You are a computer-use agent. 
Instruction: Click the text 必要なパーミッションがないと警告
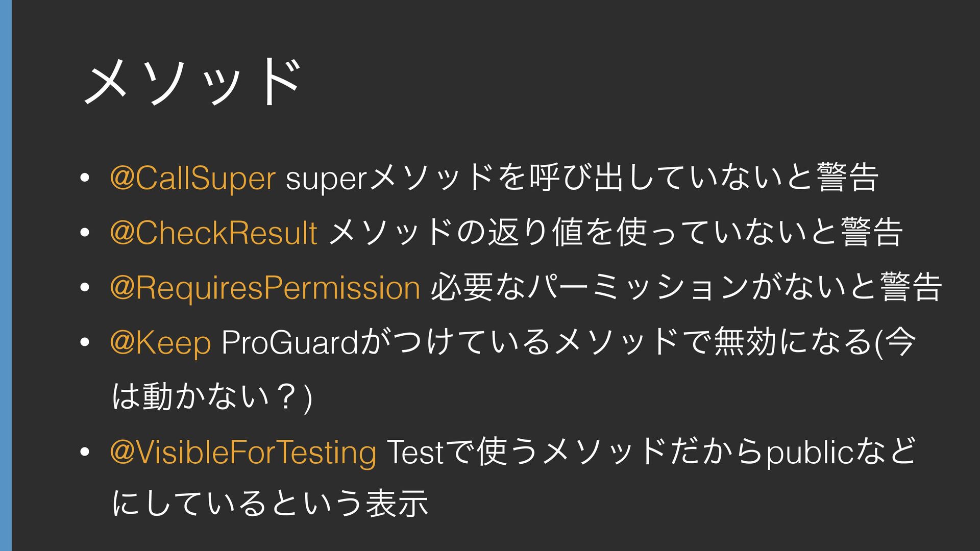tap(686, 287)
